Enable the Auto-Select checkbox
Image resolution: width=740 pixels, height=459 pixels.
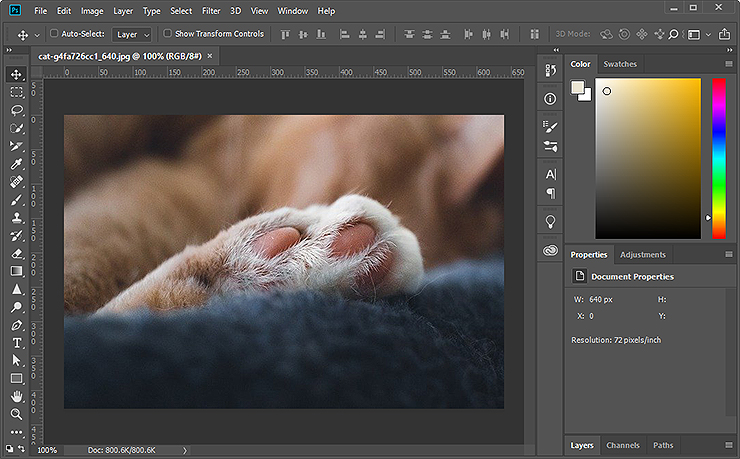pyautogui.click(x=54, y=33)
